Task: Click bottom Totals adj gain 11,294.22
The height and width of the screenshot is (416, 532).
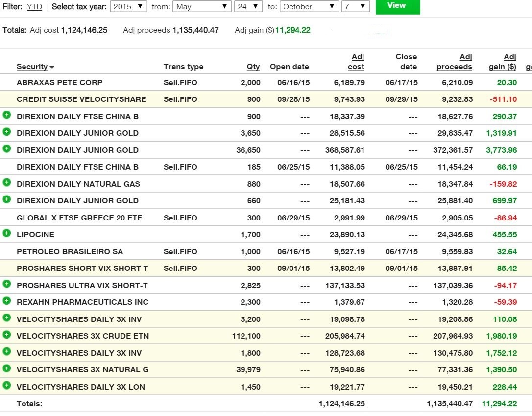Action: pyautogui.click(x=500, y=403)
